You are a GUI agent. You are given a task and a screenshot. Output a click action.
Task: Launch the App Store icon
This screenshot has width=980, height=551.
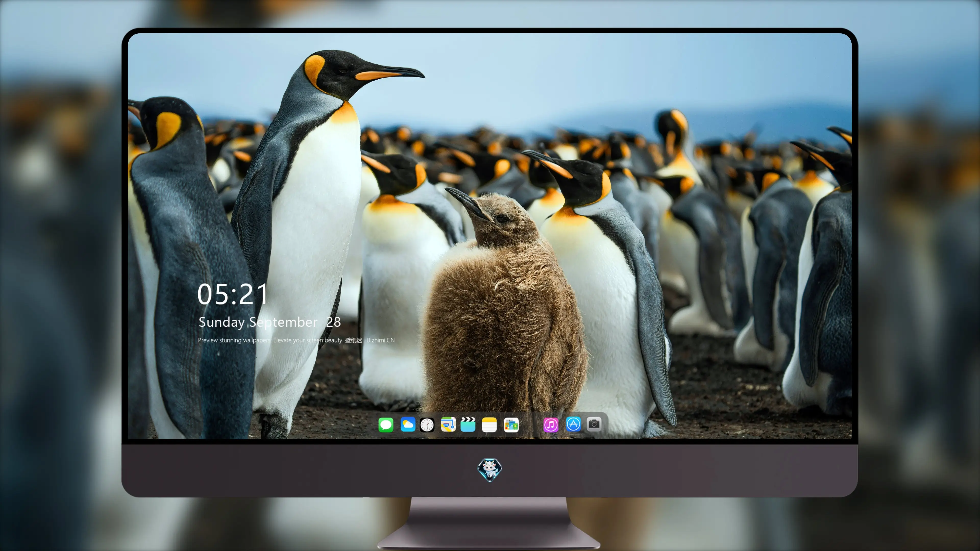tap(573, 424)
